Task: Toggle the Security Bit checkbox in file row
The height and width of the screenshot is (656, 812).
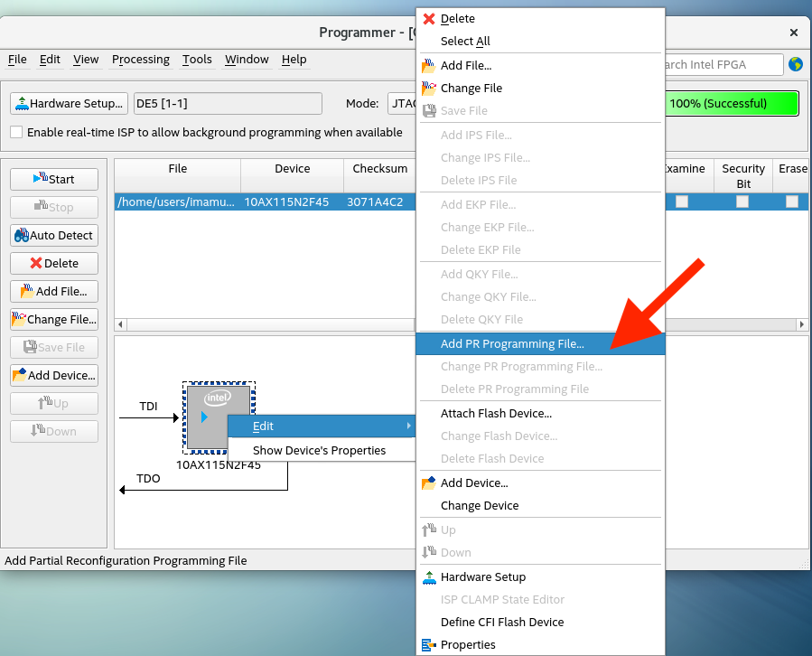Action: click(x=742, y=201)
